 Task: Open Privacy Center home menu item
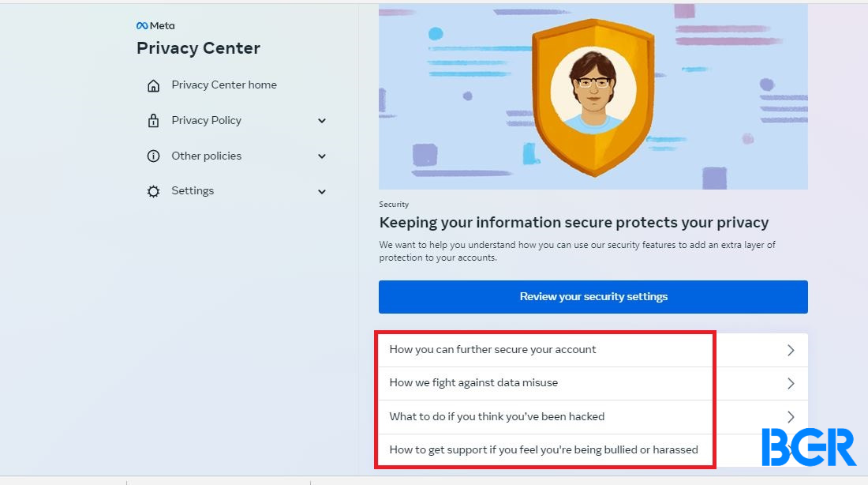pyautogui.click(x=223, y=85)
